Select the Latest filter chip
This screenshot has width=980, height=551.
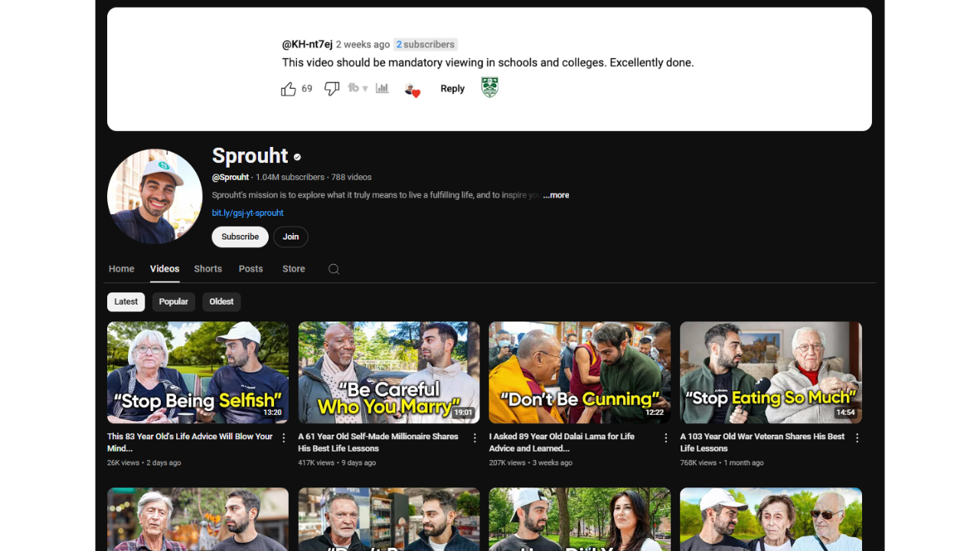click(126, 302)
